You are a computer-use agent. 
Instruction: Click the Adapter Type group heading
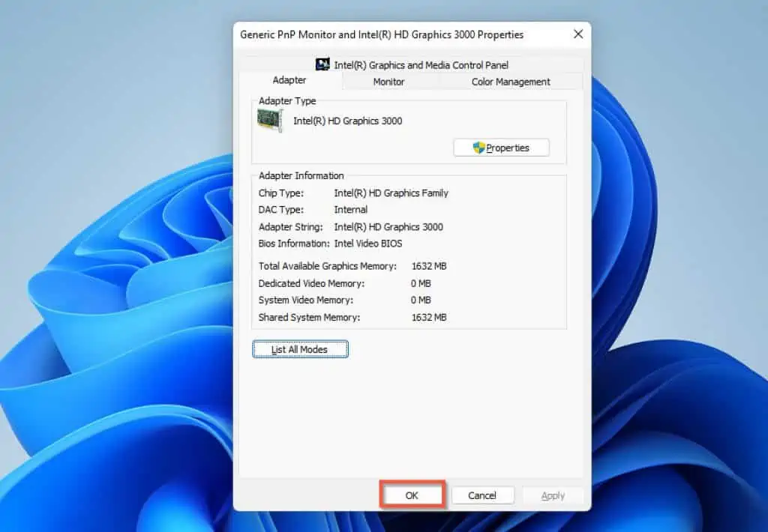point(286,100)
